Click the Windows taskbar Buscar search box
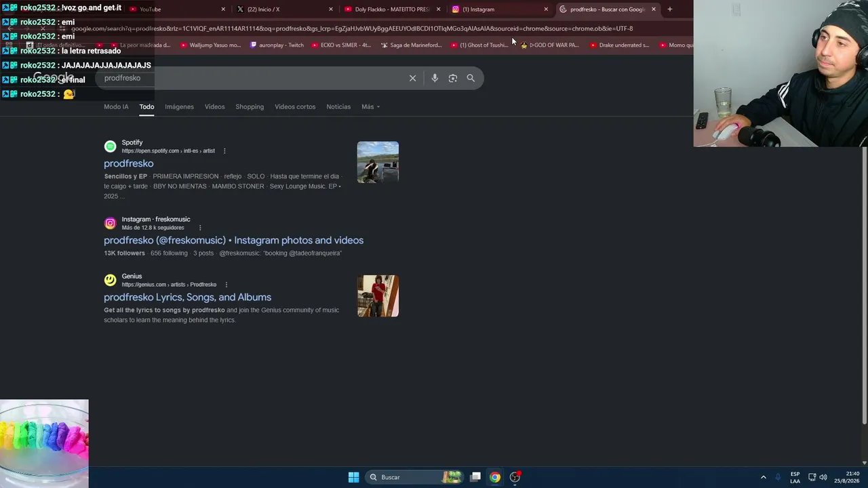This screenshot has width=868, height=488. coord(414,477)
